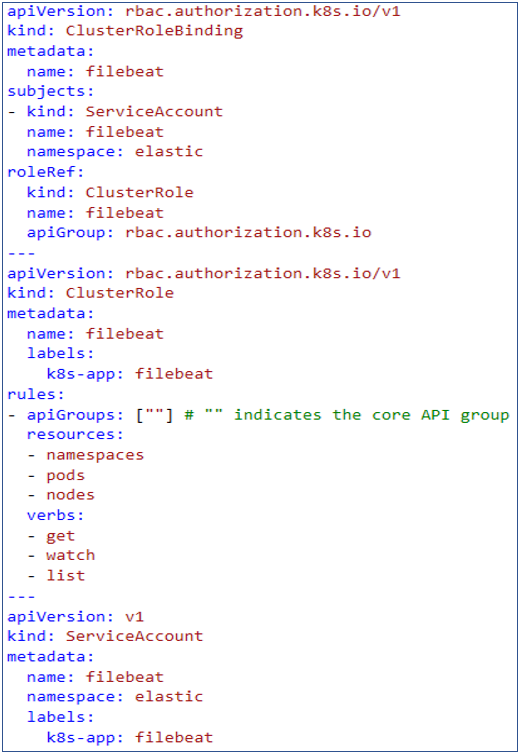Viewport: 520px width, 755px height.
Task: Click the '- kind: ServiceAccount' line
Action: point(115,112)
